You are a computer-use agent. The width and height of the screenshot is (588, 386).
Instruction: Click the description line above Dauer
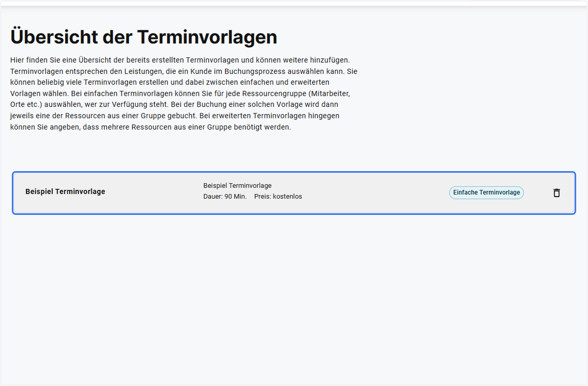[x=237, y=186]
